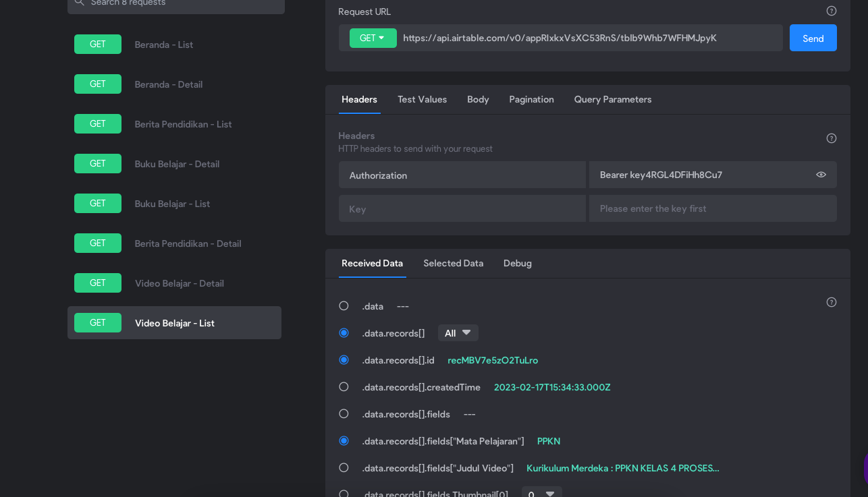
Task: Click the help icon in Received Data panel
Action: tap(832, 302)
